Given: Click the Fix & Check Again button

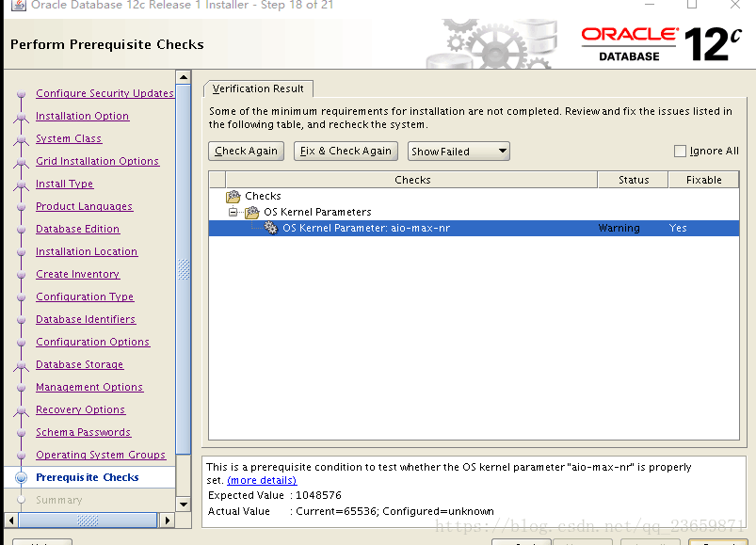Looking at the screenshot, I should [346, 151].
